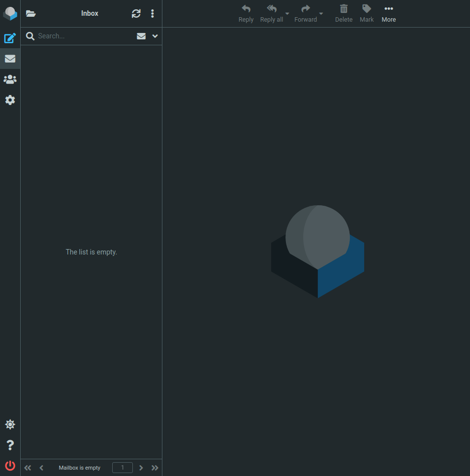Open the Reply all options arrow
470x476 pixels.
click(x=287, y=14)
